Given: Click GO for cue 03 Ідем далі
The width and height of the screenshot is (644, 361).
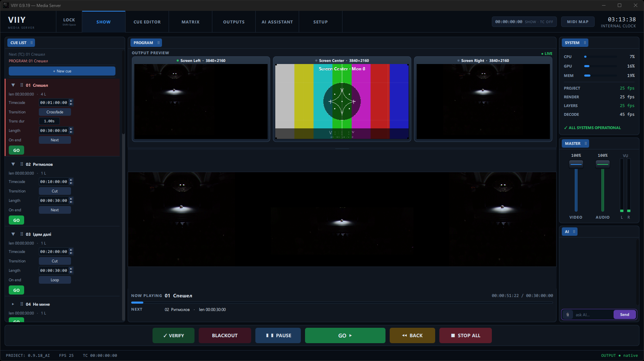Looking at the screenshot, I should click(16, 290).
